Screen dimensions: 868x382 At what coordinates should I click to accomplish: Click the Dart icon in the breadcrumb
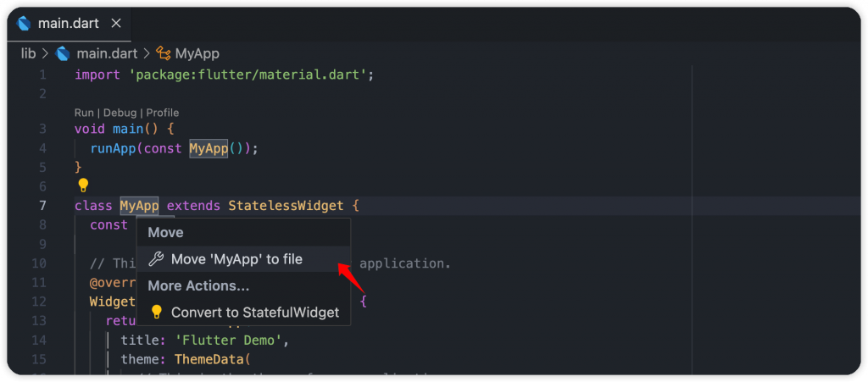pyautogui.click(x=63, y=53)
